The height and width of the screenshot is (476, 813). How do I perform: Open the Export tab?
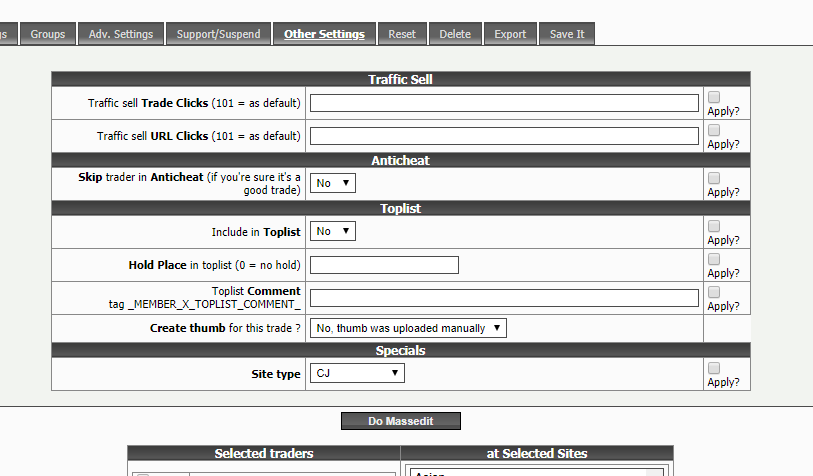[510, 34]
